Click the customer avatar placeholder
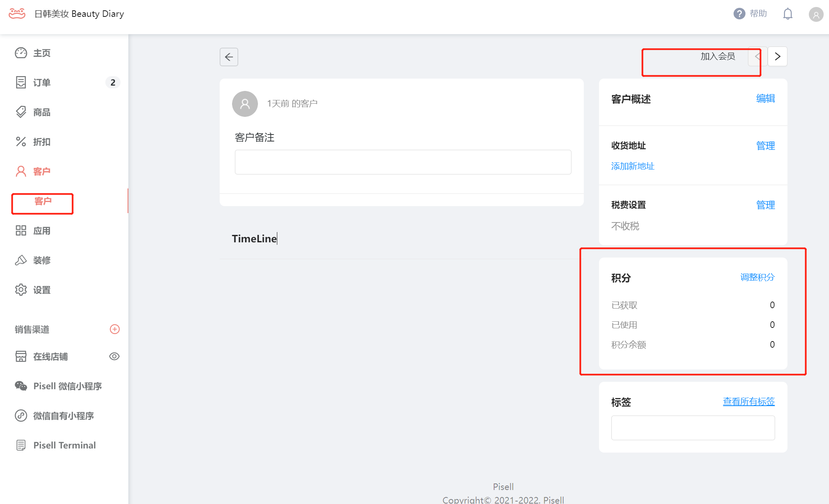 (245, 104)
